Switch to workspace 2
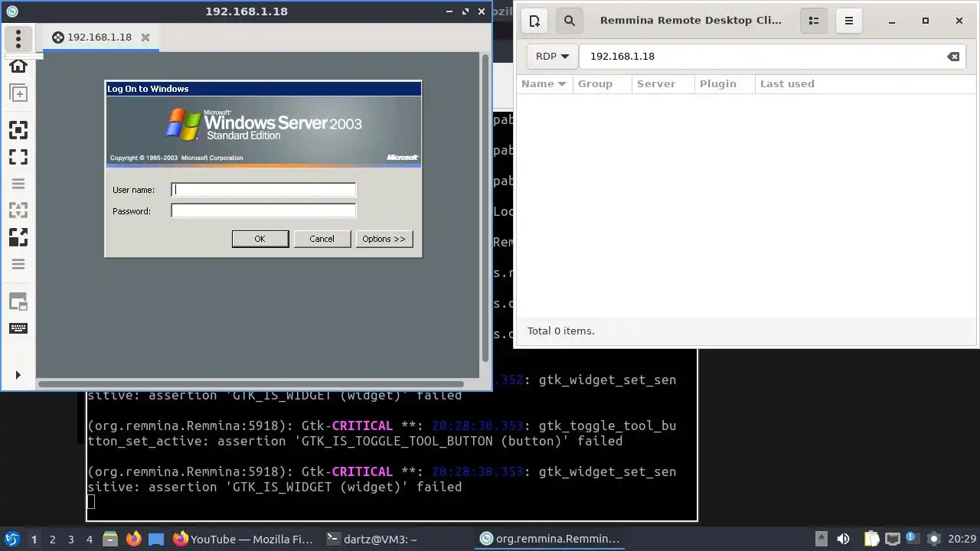The image size is (980, 551). [52, 540]
